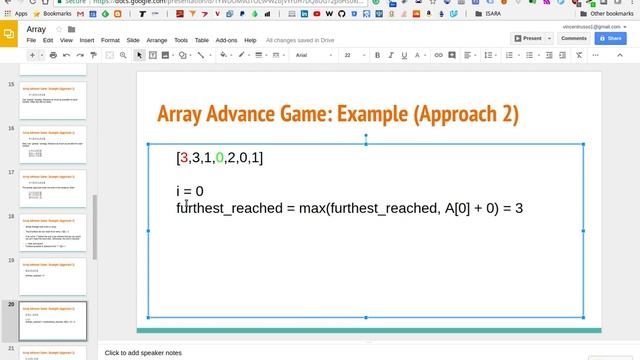Click the Print icon
This screenshot has height=360, width=640.
pos(53,55)
